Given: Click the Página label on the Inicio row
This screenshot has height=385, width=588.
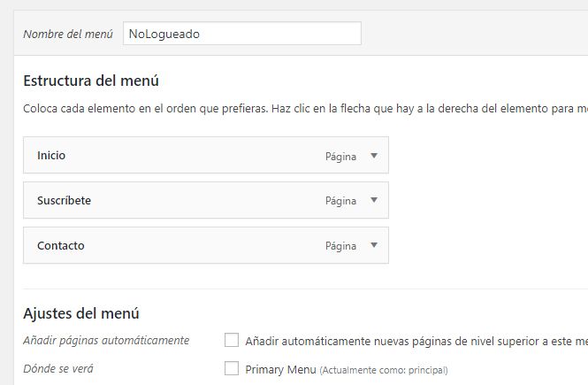Looking at the screenshot, I should pyautogui.click(x=340, y=157).
